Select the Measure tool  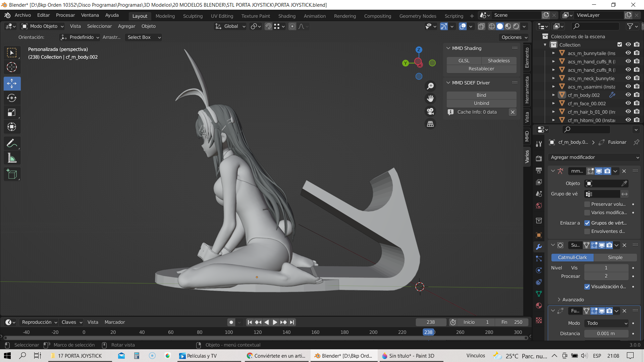coord(12,158)
